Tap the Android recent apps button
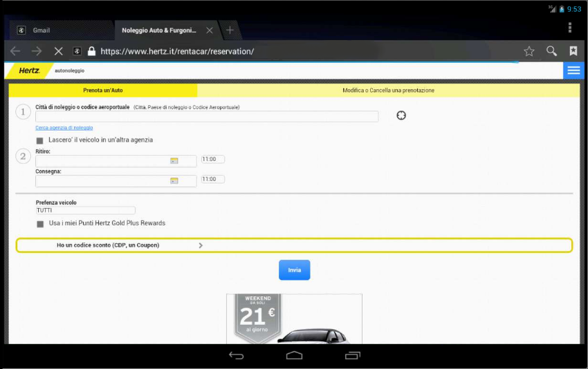 tap(353, 355)
